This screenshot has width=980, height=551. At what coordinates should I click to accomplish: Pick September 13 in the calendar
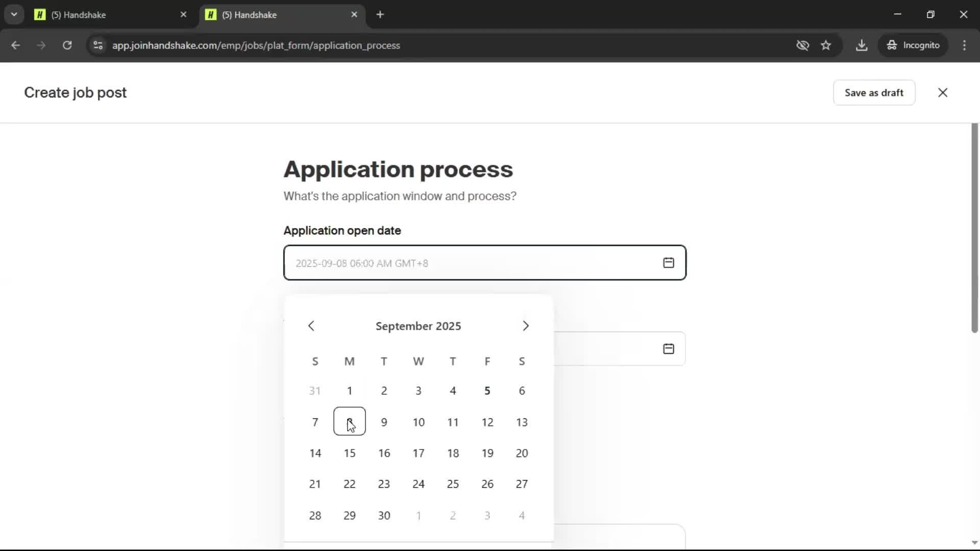tap(522, 422)
